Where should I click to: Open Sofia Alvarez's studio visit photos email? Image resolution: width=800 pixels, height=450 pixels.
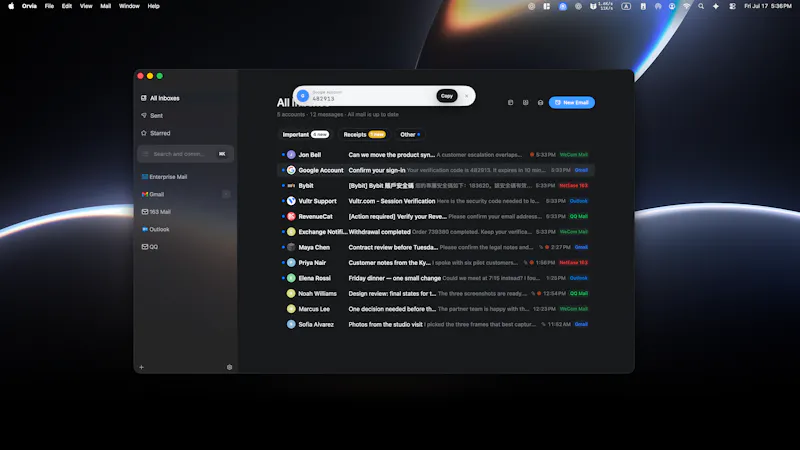436,324
